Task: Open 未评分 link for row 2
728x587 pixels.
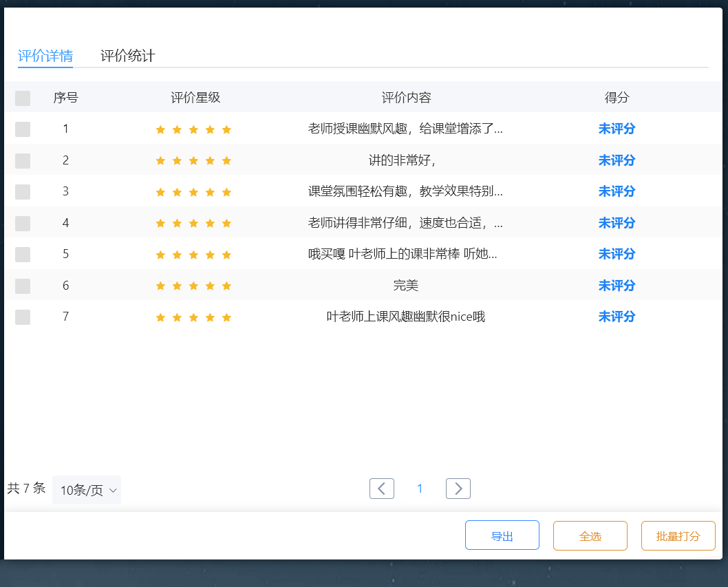Action: tap(617, 160)
